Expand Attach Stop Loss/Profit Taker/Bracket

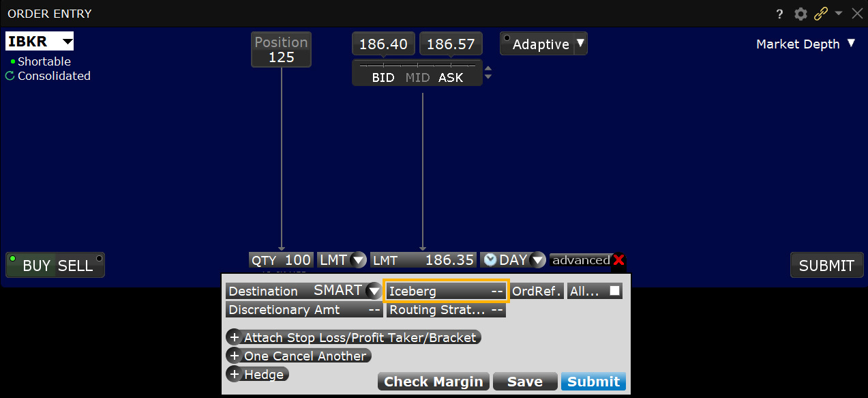coord(235,337)
